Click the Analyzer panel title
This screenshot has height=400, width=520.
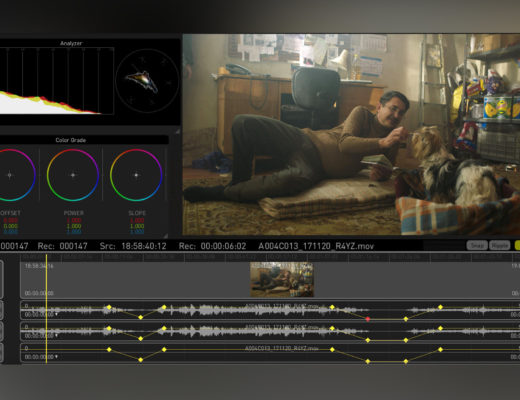point(71,43)
